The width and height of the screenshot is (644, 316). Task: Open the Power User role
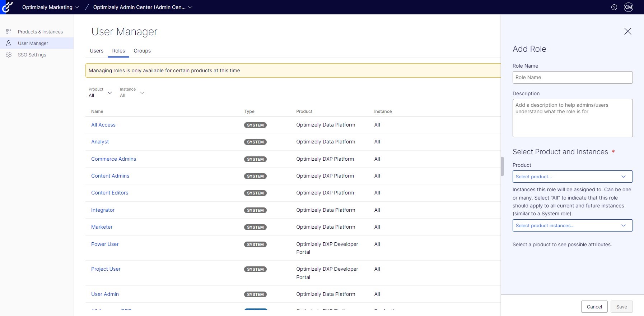(x=105, y=244)
